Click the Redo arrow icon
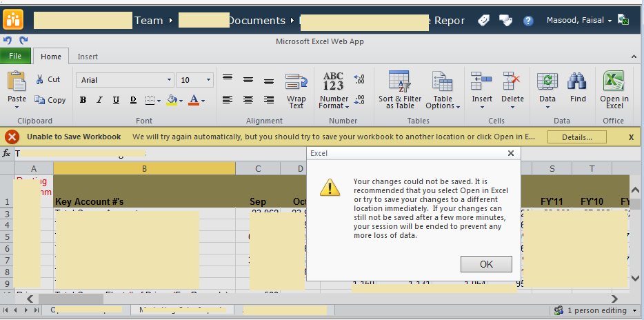The image size is (644, 320). pyautogui.click(x=23, y=40)
